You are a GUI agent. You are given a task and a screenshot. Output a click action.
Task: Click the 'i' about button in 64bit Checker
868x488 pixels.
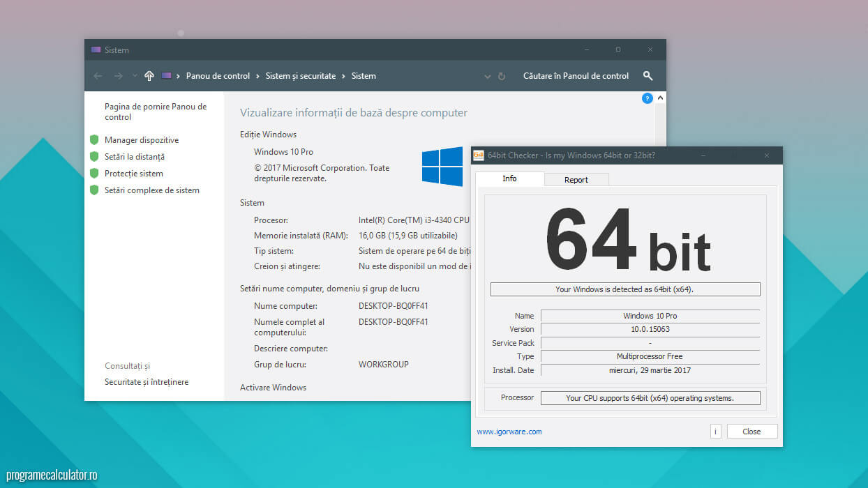[715, 432]
